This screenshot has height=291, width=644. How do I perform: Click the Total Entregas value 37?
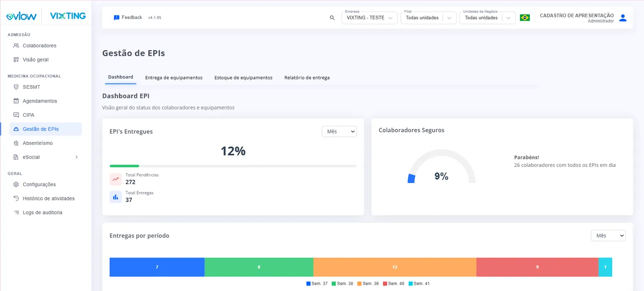pyautogui.click(x=129, y=200)
